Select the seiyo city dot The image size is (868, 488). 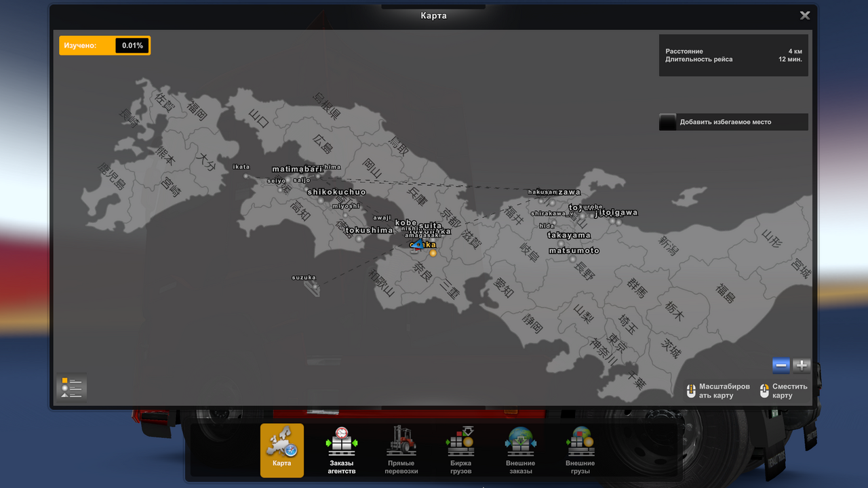279,190
